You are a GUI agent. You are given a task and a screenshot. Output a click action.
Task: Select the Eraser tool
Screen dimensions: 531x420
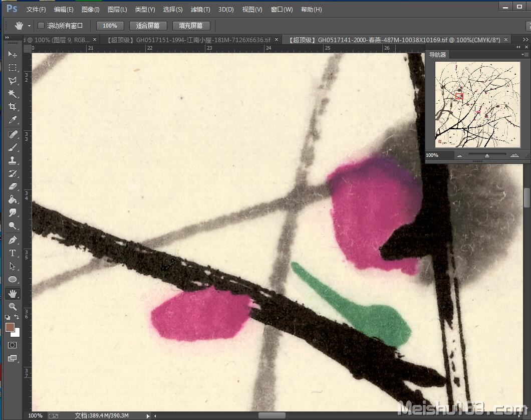pyautogui.click(x=13, y=186)
